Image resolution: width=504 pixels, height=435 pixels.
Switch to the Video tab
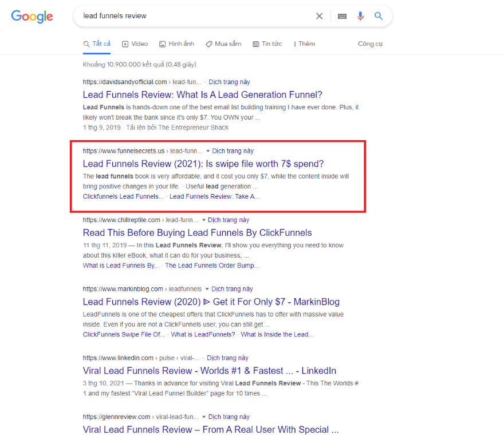(135, 44)
